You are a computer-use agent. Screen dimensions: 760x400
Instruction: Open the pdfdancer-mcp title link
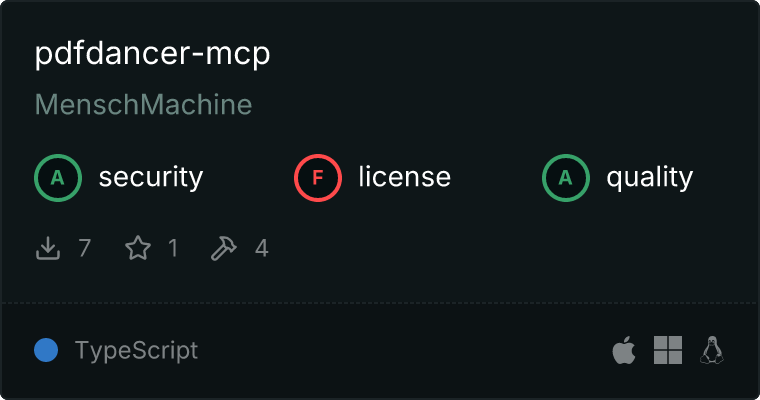pyautogui.click(x=152, y=53)
